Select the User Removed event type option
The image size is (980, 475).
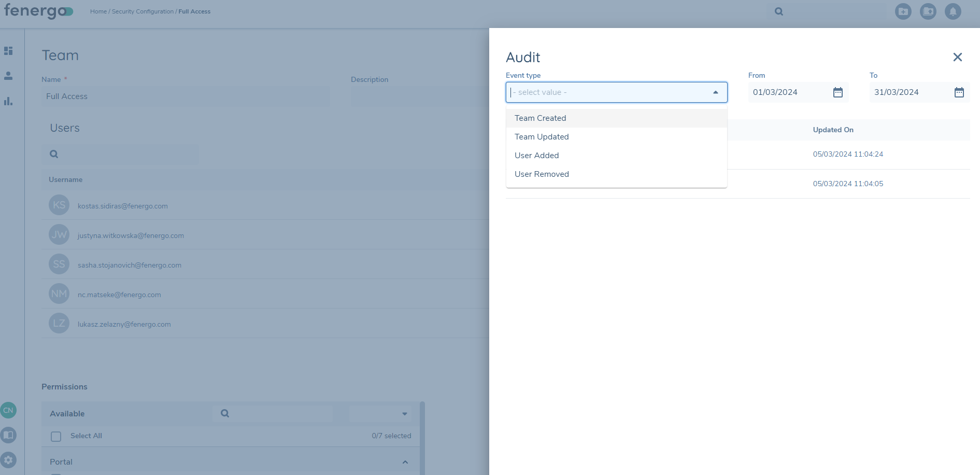click(541, 174)
